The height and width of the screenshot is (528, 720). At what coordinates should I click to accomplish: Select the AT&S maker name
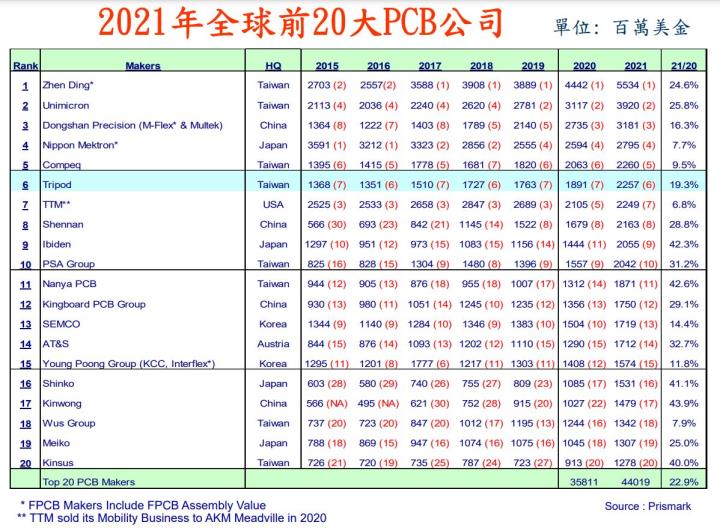(56, 344)
